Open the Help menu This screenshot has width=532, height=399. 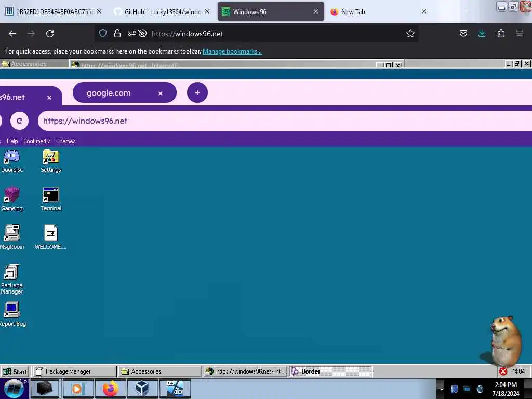point(12,141)
